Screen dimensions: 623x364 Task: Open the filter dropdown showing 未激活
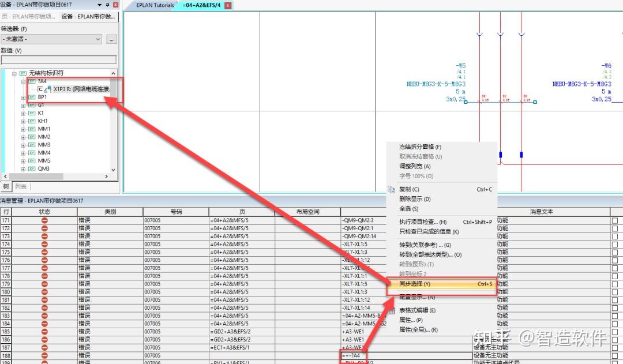pyautogui.click(x=52, y=39)
